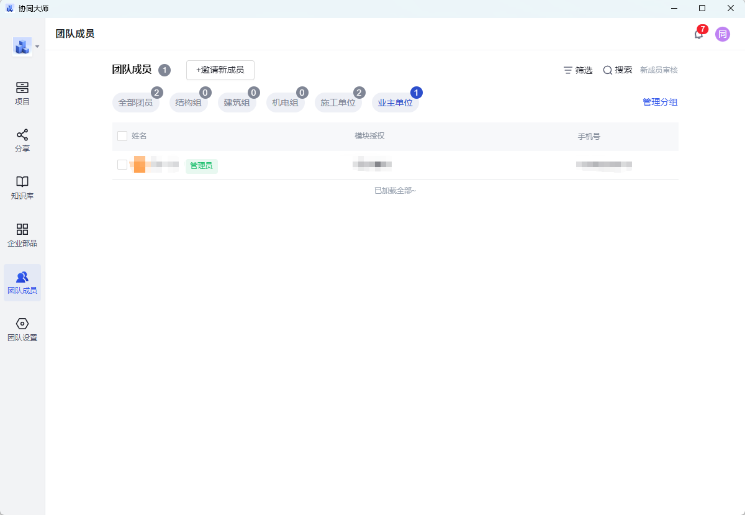Click the purple user avatar

point(722,34)
